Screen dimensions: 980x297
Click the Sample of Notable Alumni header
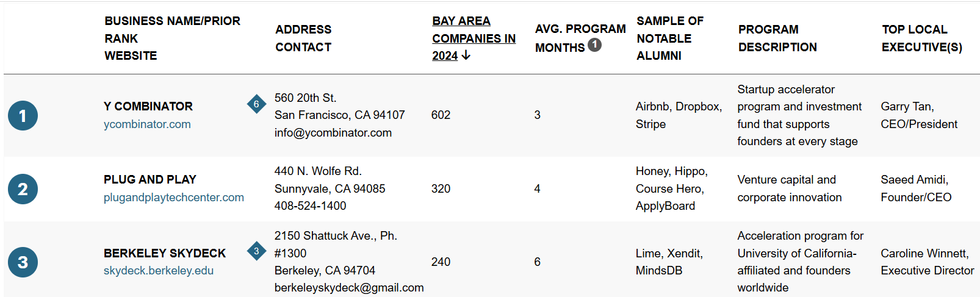669,38
